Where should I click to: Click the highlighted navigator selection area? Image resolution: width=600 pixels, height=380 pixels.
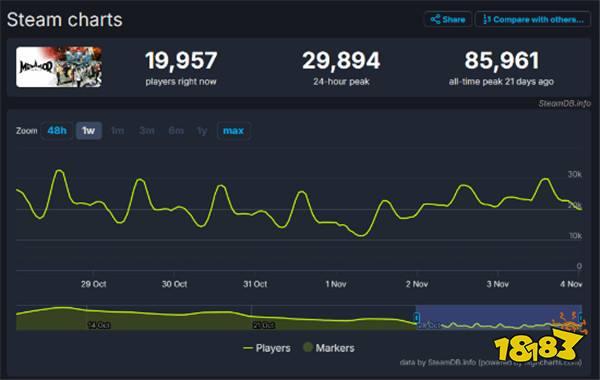click(x=499, y=317)
